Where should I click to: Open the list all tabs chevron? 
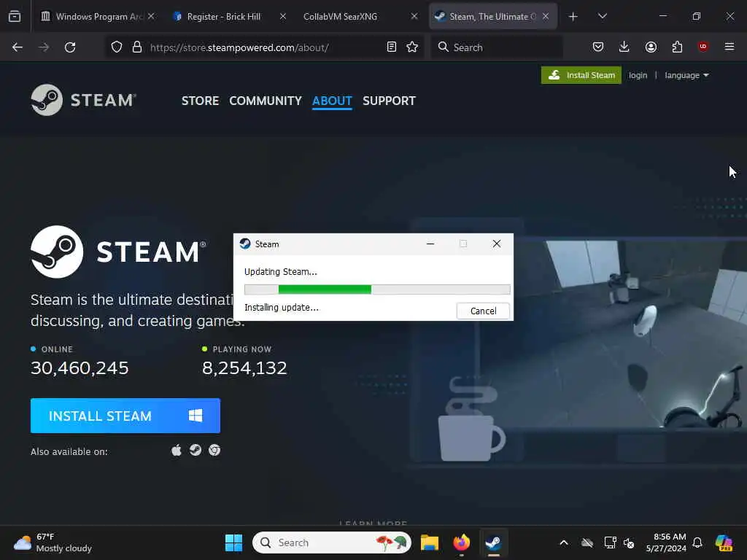coord(602,16)
